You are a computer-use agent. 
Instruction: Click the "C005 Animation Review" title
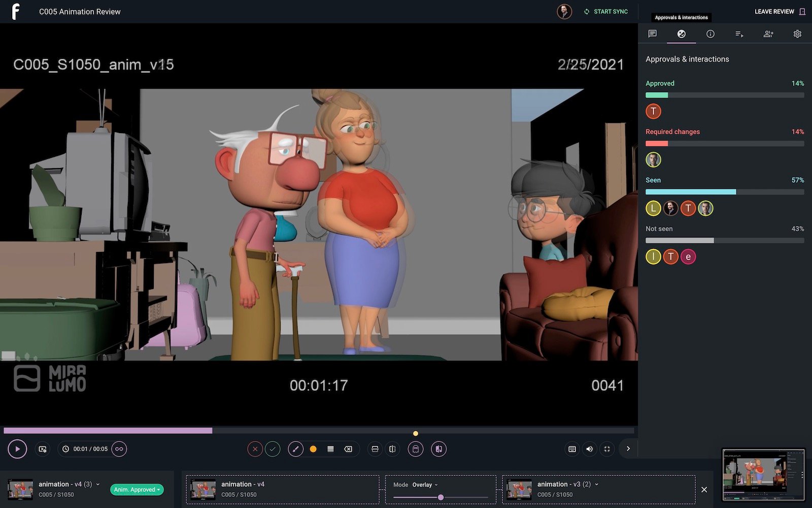80,12
